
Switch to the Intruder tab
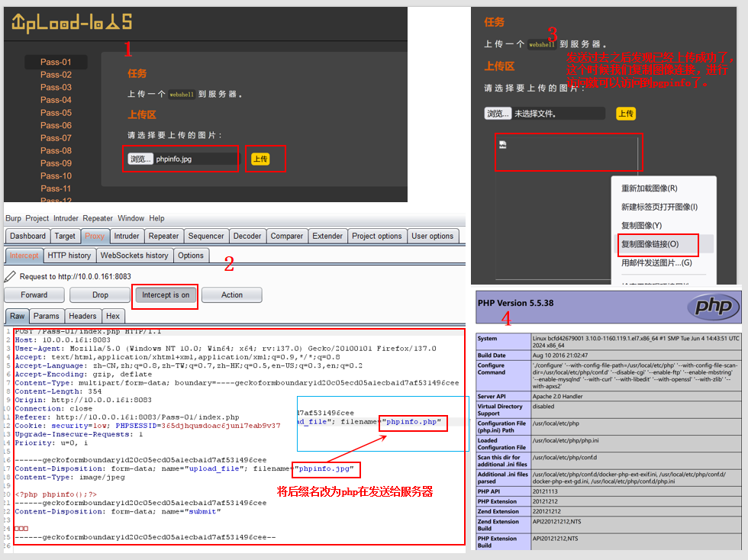tap(127, 236)
